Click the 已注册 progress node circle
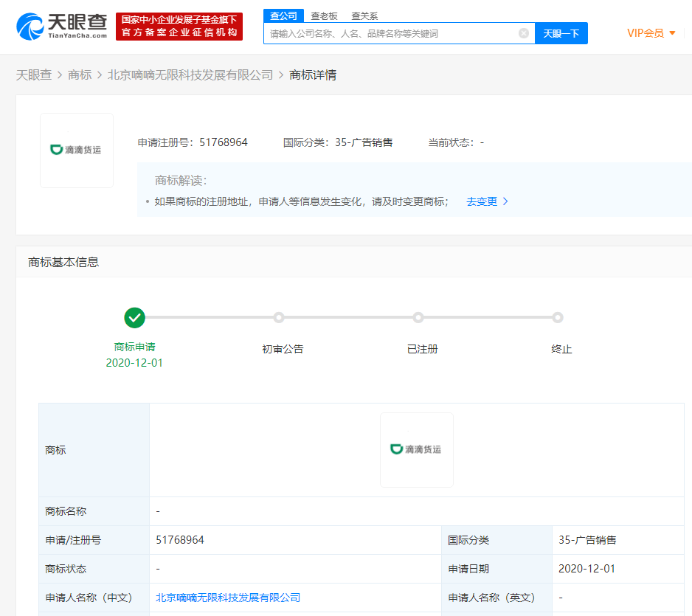Screen dimensions: 692x616 click(x=418, y=317)
